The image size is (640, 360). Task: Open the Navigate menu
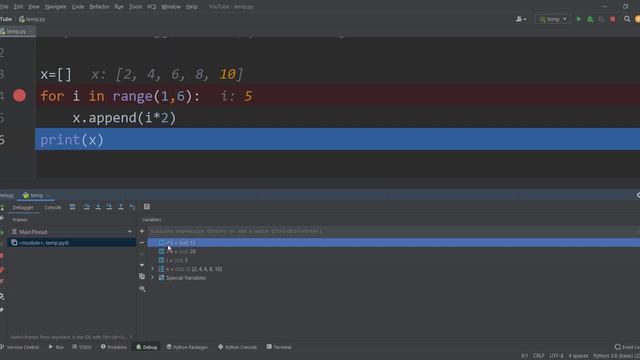coord(56,7)
